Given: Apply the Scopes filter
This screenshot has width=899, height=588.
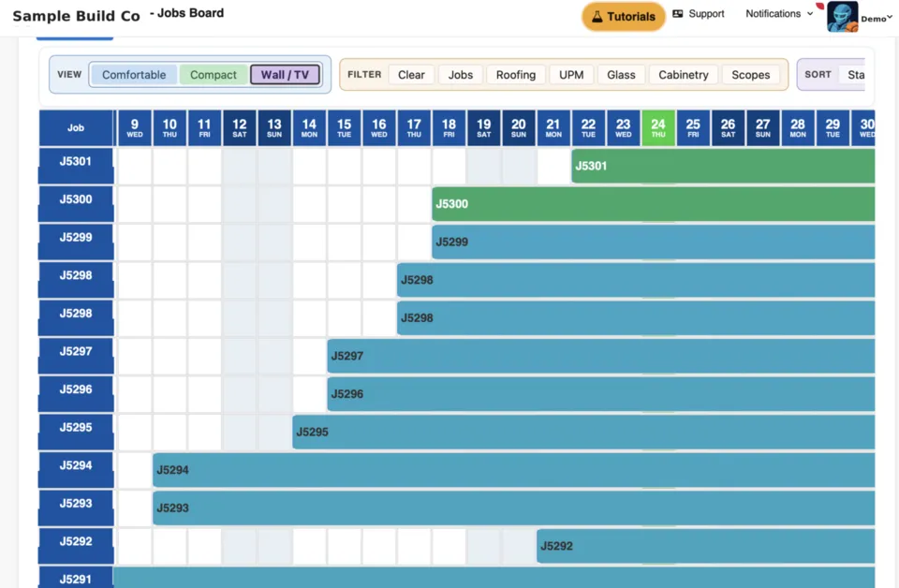Looking at the screenshot, I should click(x=750, y=75).
